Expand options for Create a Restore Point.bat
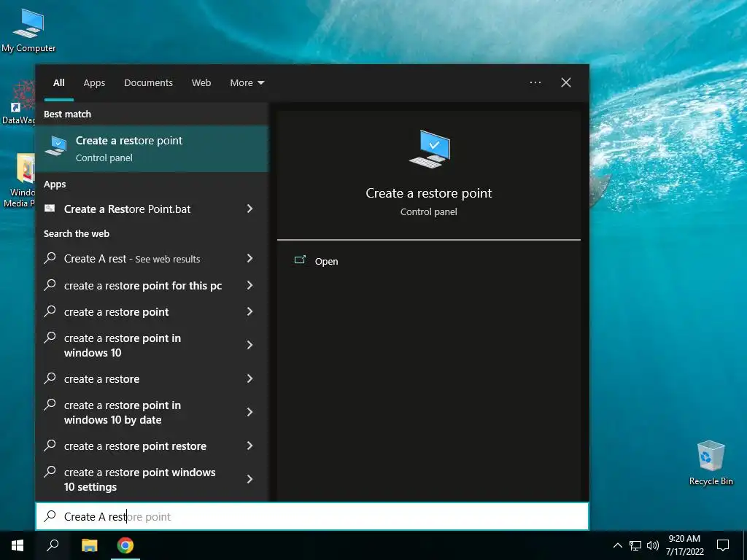The width and height of the screenshot is (747, 560). (250, 209)
